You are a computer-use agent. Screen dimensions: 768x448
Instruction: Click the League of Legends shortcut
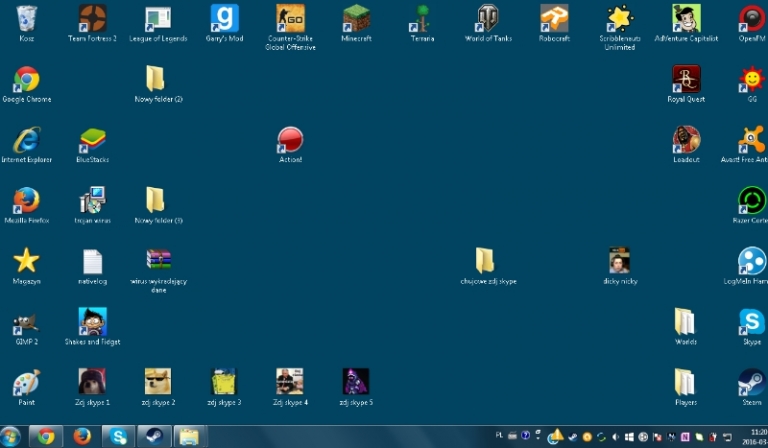(x=158, y=19)
